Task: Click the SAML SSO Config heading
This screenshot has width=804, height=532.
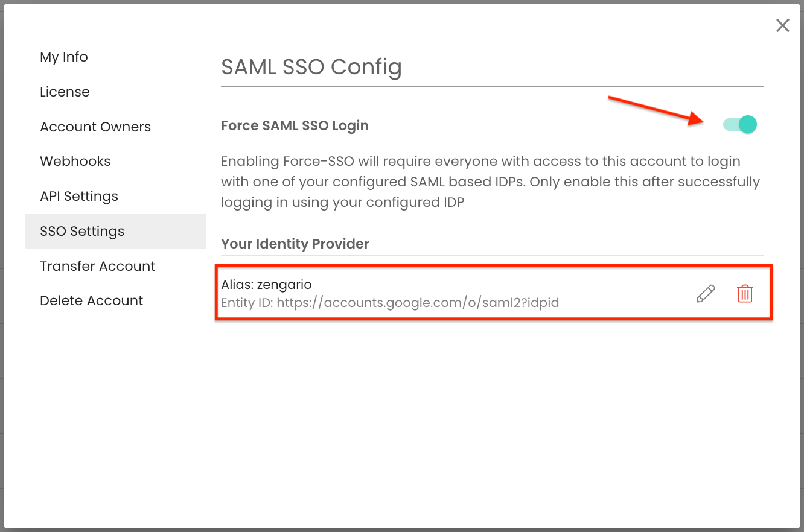Action: 311,67
